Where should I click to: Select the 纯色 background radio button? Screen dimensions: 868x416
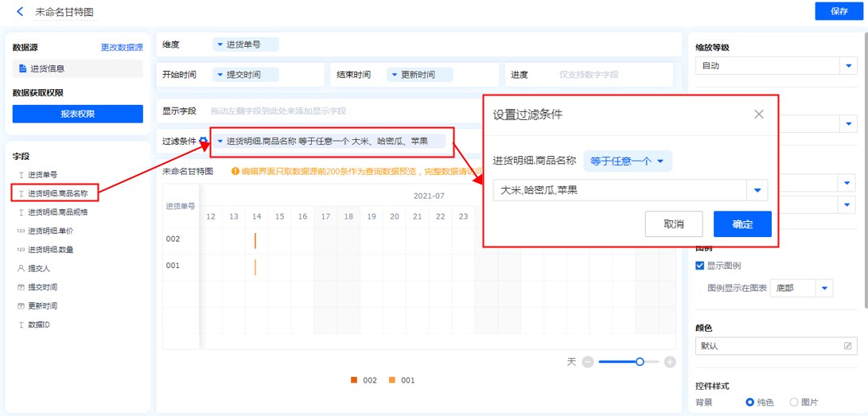coord(749,402)
